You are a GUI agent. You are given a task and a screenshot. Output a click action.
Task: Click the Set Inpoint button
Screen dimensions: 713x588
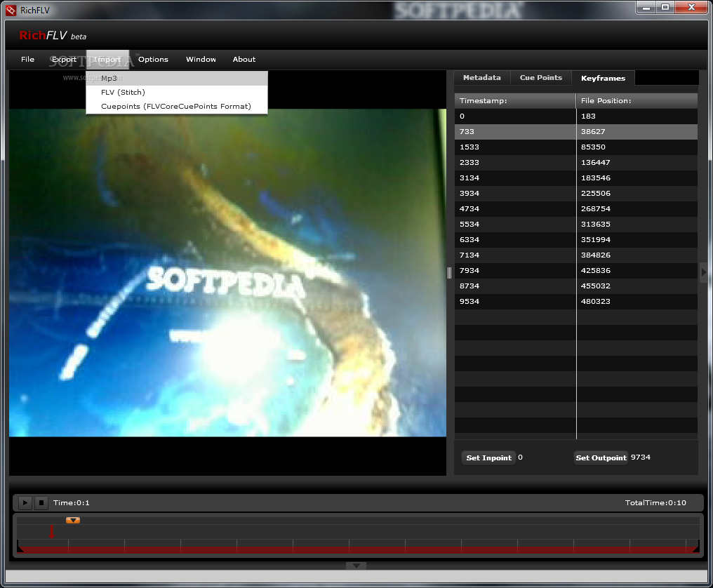point(489,458)
